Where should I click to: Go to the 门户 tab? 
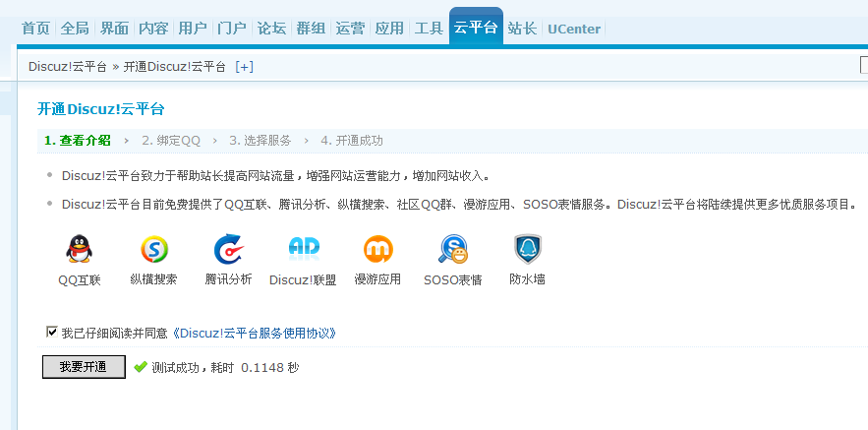click(232, 29)
